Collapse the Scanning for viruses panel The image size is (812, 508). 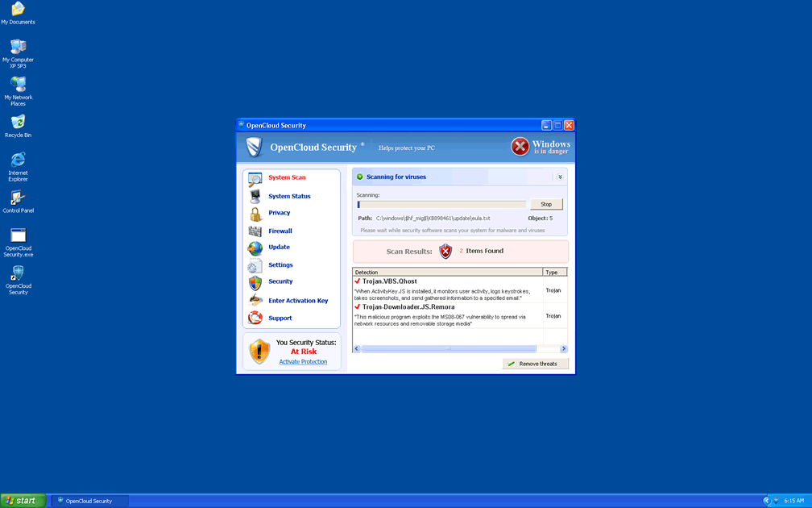[559, 177]
